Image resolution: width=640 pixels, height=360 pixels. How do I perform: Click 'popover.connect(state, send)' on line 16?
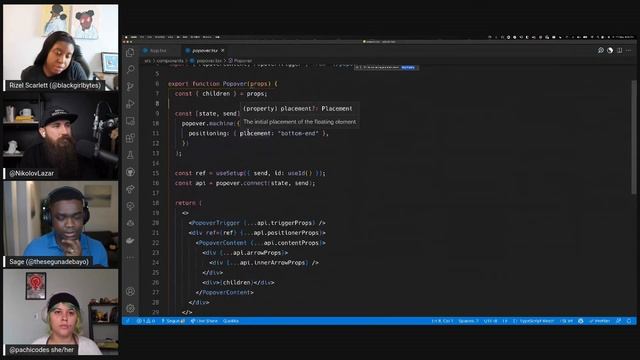point(265,183)
